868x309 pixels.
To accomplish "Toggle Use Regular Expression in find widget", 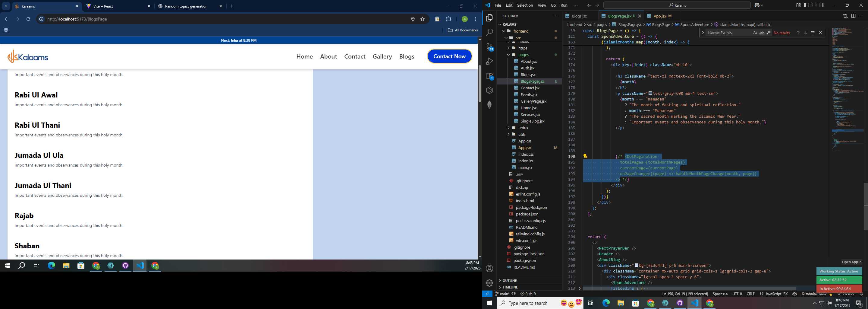I will coord(769,33).
